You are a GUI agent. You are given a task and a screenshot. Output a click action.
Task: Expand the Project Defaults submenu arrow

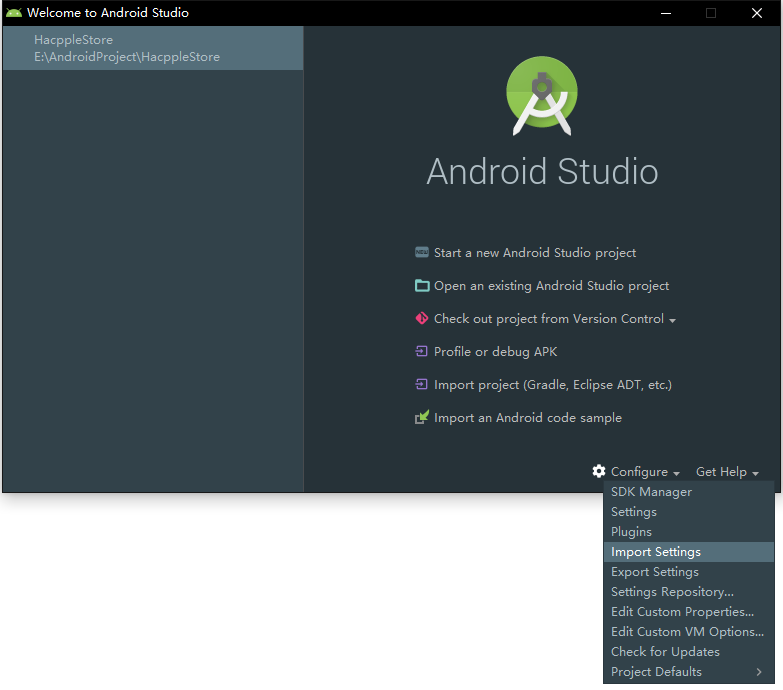click(759, 672)
